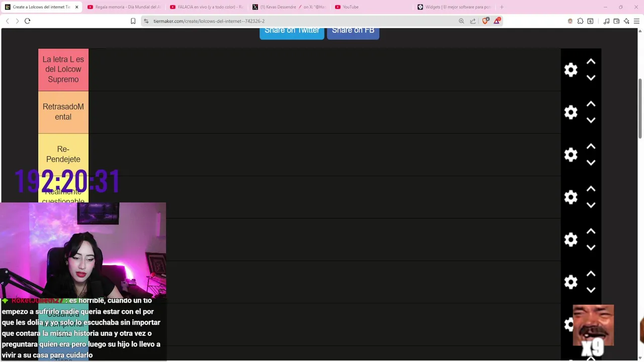Open Brave Rewards triangle icon
644x362 pixels.
pos(497,21)
